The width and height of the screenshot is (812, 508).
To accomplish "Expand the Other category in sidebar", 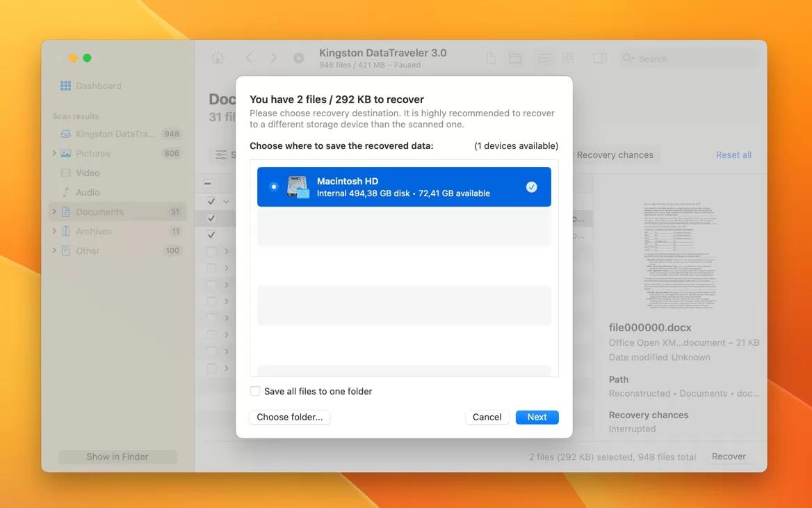I will click(x=54, y=251).
